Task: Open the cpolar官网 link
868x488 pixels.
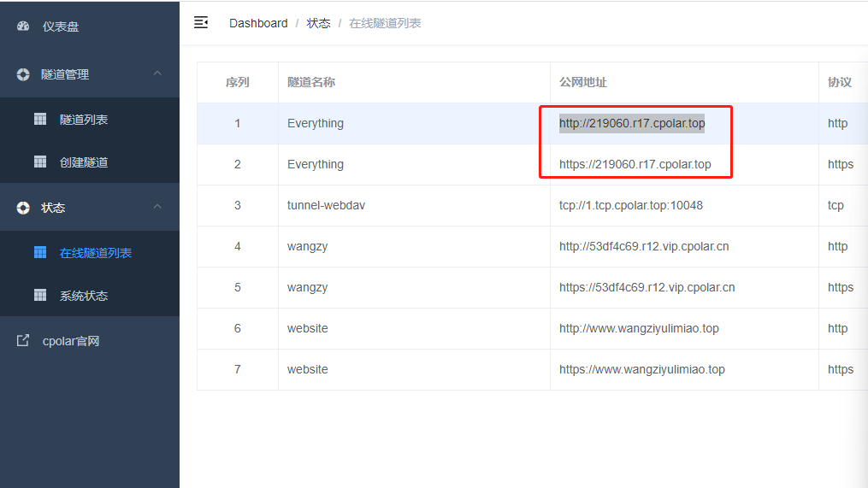Action: pyautogui.click(x=90, y=341)
